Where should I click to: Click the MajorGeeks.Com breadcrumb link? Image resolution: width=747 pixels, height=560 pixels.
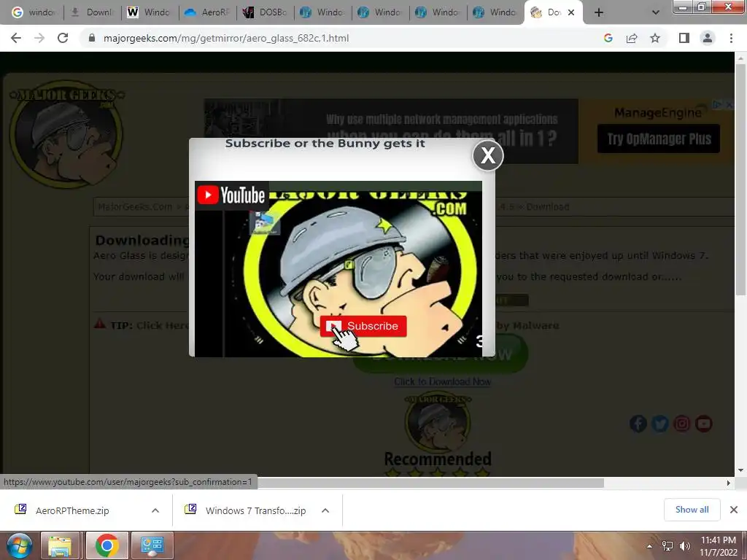(135, 206)
